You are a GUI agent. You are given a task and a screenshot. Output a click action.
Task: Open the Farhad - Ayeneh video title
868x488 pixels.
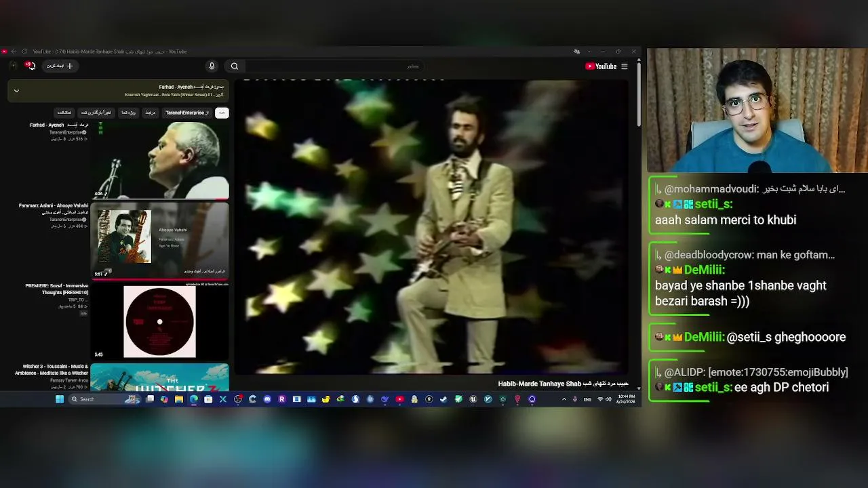[60, 125]
